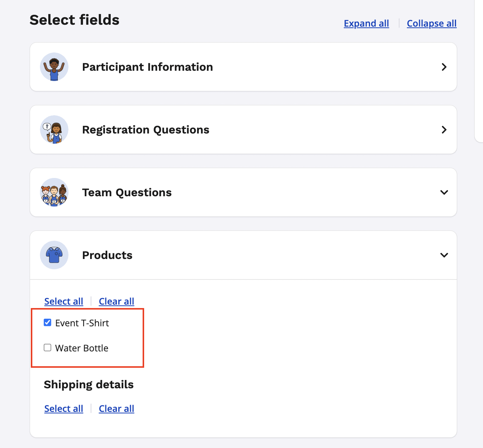Select all product fields
The image size is (483, 448).
pyautogui.click(x=64, y=302)
